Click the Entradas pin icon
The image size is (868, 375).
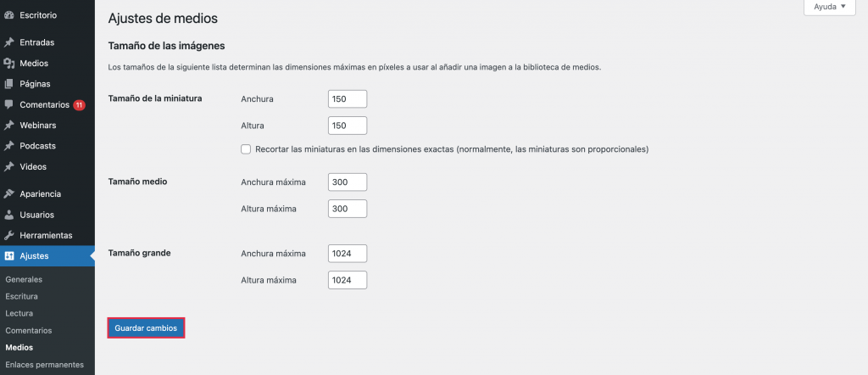click(x=8, y=42)
